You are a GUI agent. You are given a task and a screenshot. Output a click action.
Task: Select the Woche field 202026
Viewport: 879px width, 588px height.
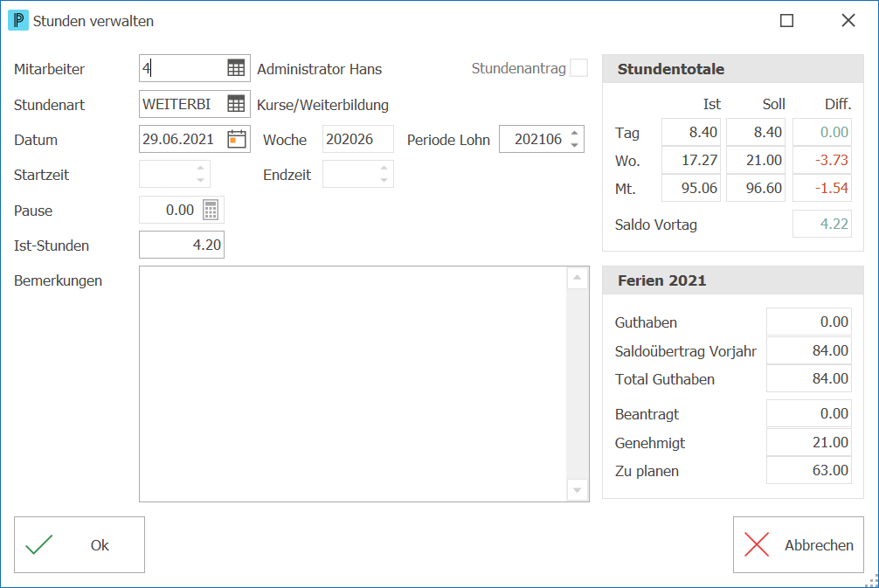point(357,139)
